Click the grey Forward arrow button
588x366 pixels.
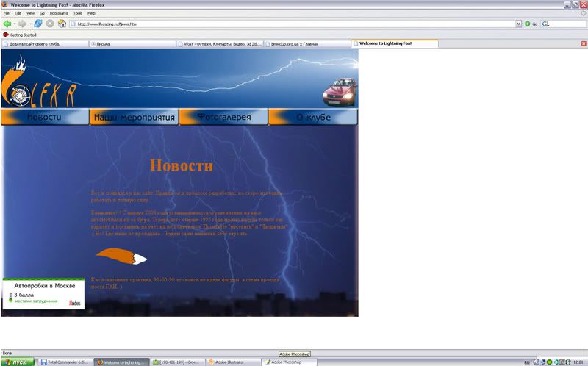[22, 24]
